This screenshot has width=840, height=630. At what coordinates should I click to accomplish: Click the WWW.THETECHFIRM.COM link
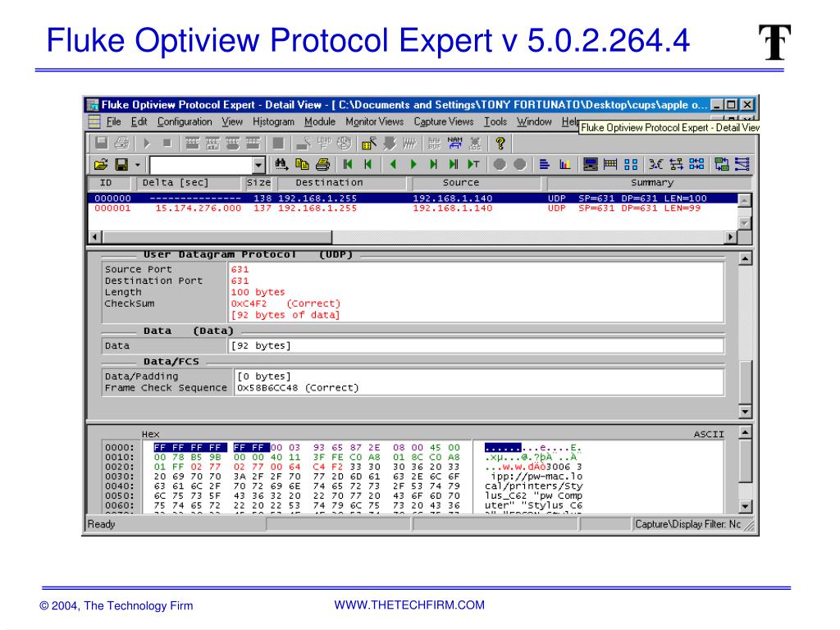[409, 605]
